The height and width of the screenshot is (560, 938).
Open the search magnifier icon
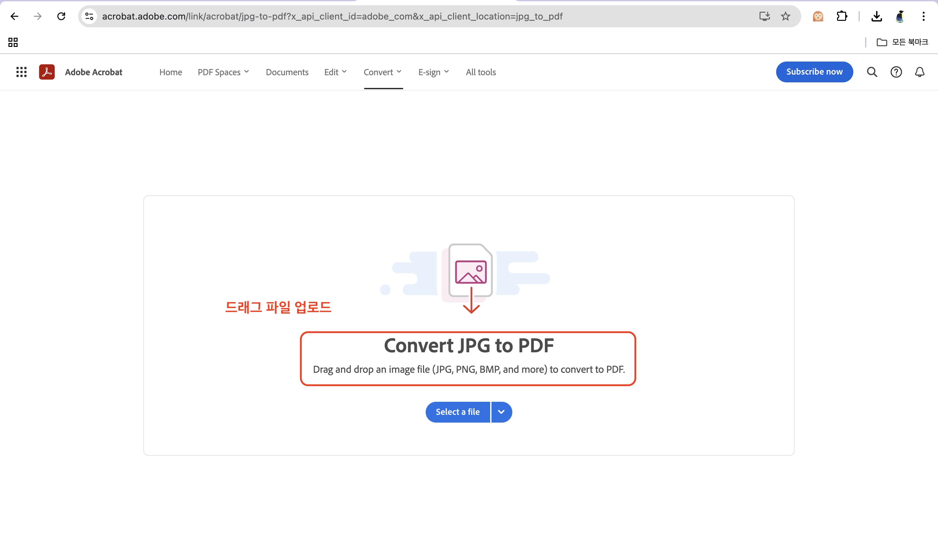[x=872, y=72]
